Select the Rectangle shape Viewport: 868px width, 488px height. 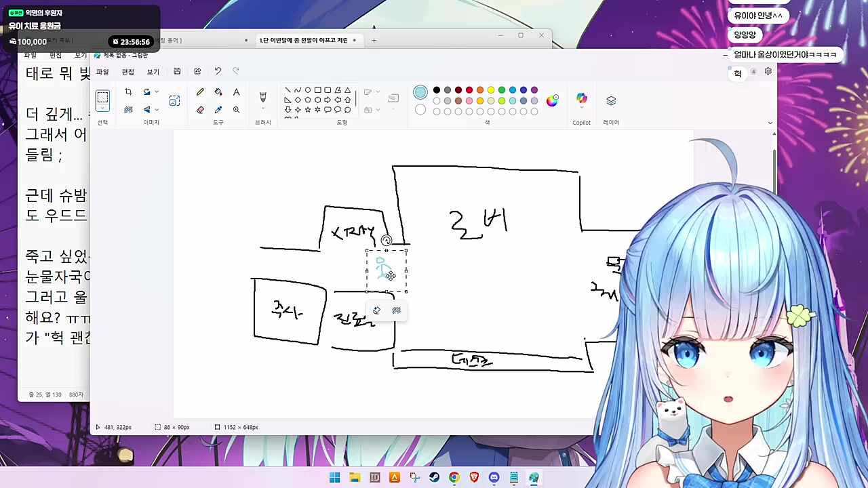click(317, 90)
